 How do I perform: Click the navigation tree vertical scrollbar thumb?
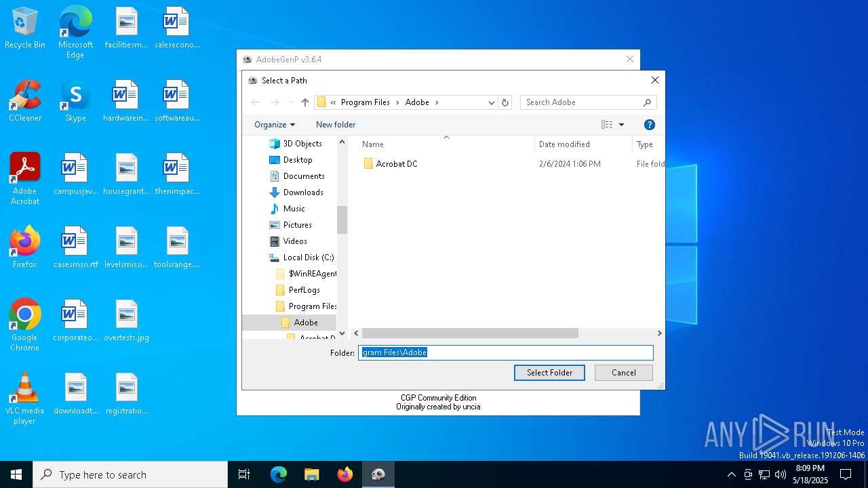click(x=342, y=220)
